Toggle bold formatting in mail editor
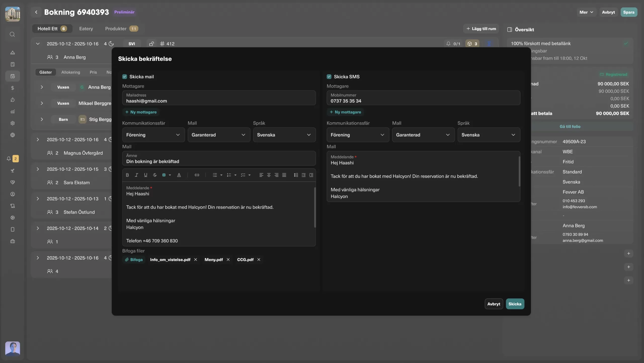644x363 pixels. 127,175
